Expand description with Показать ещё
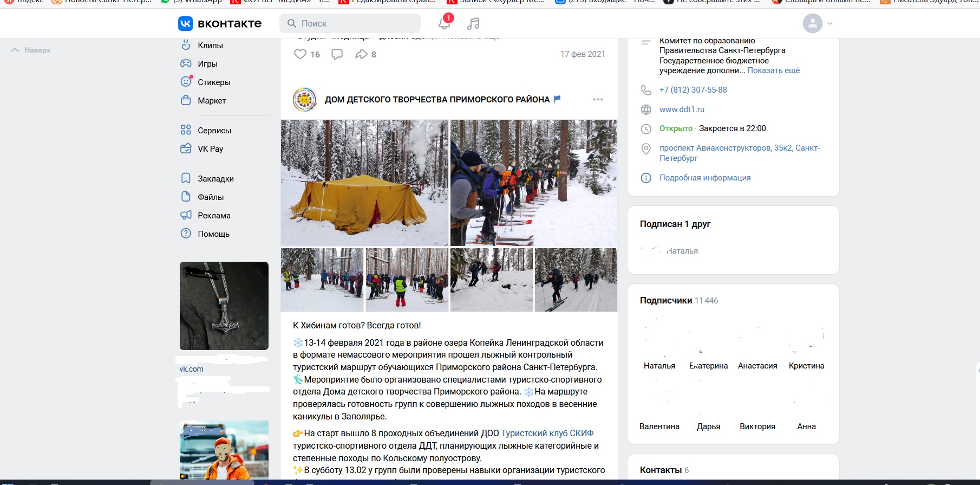Image resolution: width=980 pixels, height=485 pixels. coord(773,70)
